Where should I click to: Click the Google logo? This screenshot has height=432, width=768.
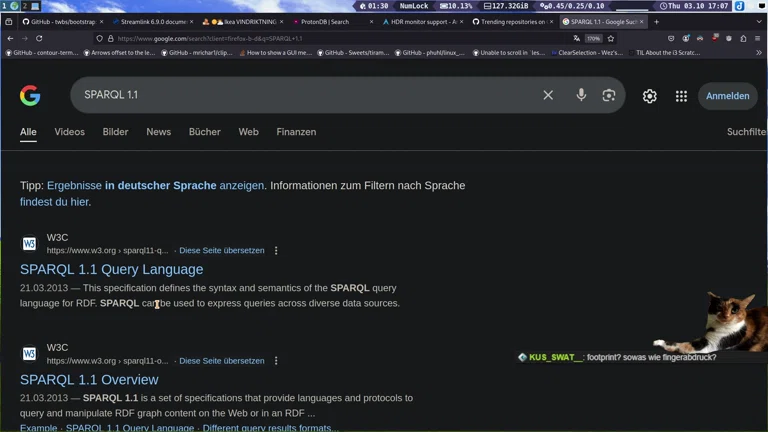(x=30, y=95)
